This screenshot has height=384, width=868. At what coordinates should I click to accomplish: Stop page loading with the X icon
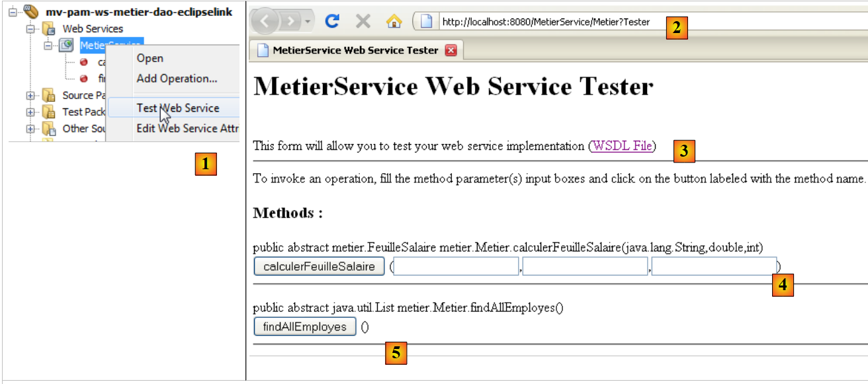[x=363, y=22]
